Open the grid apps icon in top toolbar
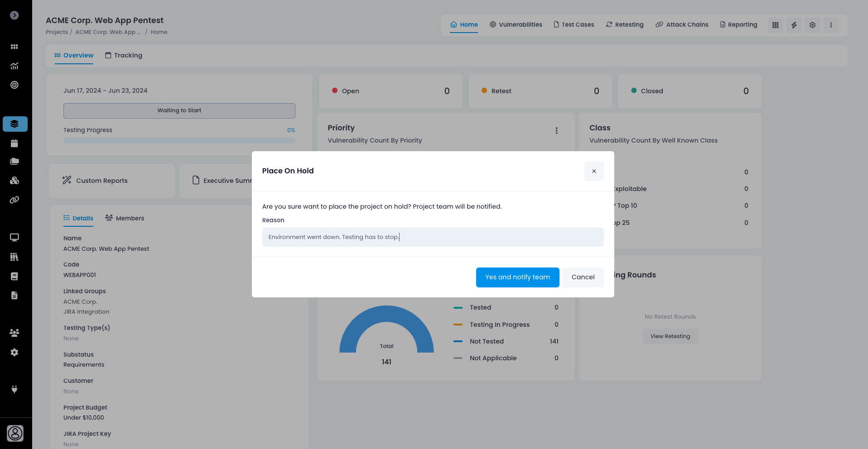This screenshot has height=449, width=868. point(775,25)
